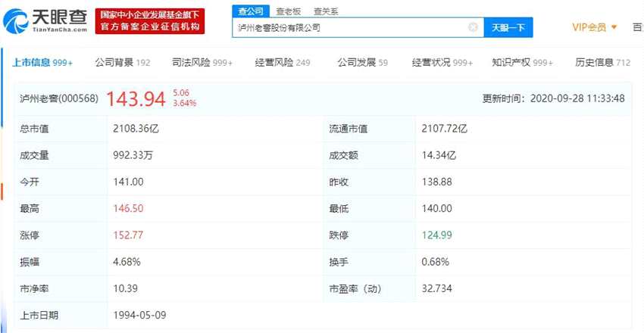Expand the VIP会员 dropdown

(x=594, y=27)
